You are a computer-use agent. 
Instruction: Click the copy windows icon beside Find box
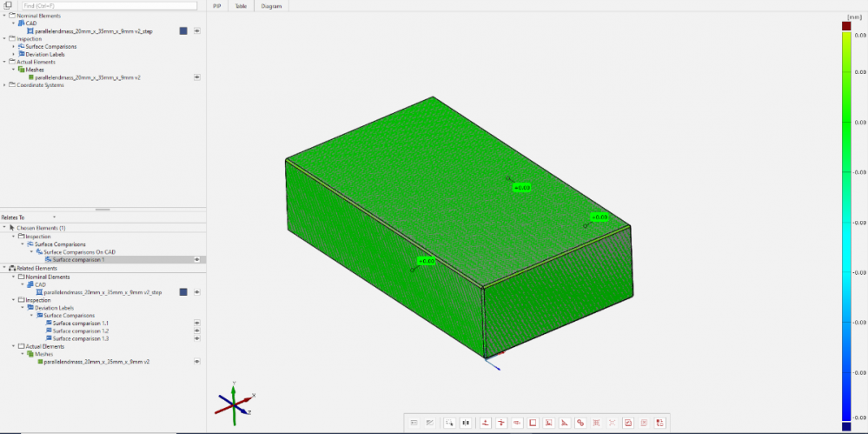pyautogui.click(x=7, y=5)
